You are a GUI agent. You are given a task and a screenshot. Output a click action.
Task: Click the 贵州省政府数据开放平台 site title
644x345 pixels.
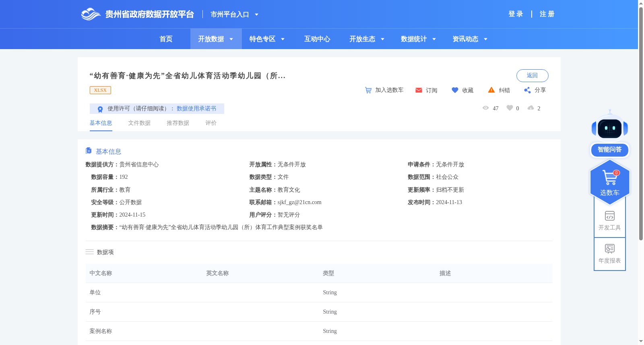(150, 14)
